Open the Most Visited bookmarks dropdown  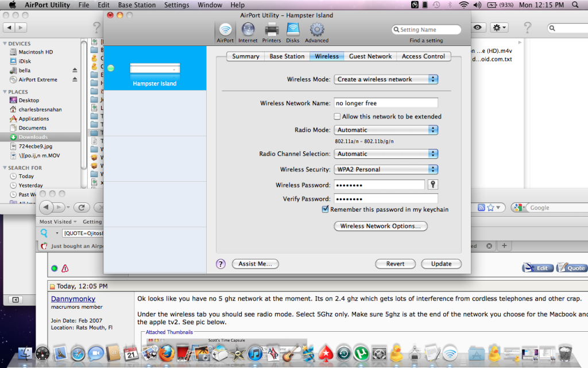[x=58, y=221]
